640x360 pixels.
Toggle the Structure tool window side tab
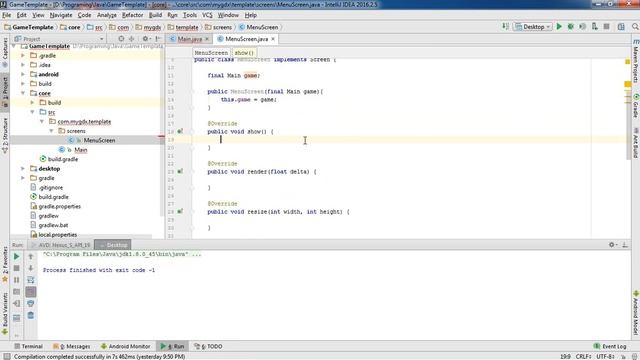(5, 135)
